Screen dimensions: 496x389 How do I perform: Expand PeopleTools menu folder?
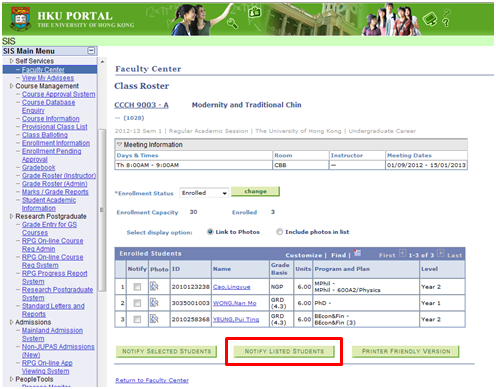point(11,379)
